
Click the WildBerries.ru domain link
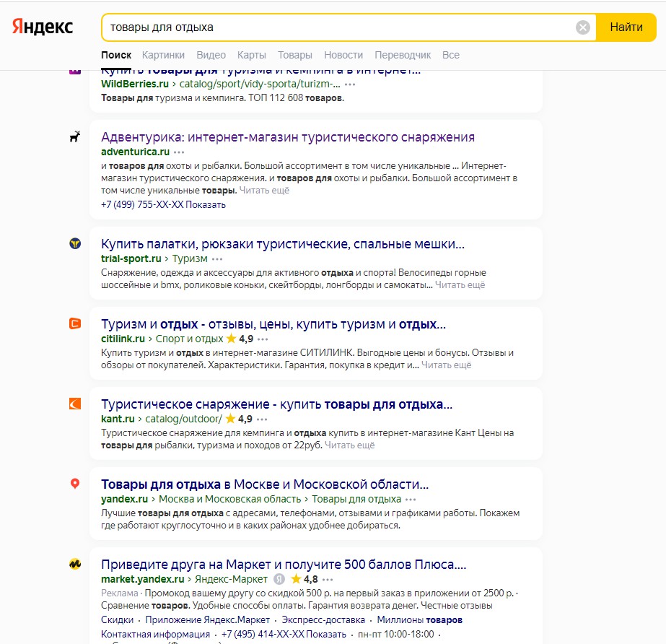[x=135, y=84]
